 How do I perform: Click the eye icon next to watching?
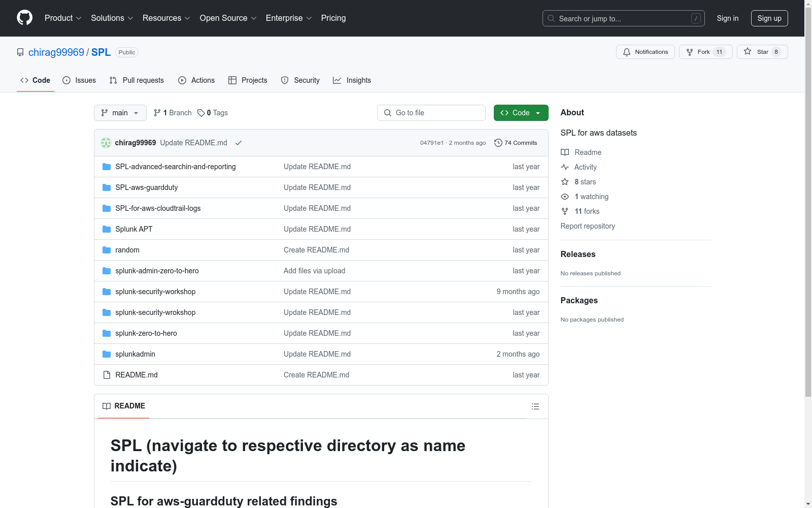(565, 197)
